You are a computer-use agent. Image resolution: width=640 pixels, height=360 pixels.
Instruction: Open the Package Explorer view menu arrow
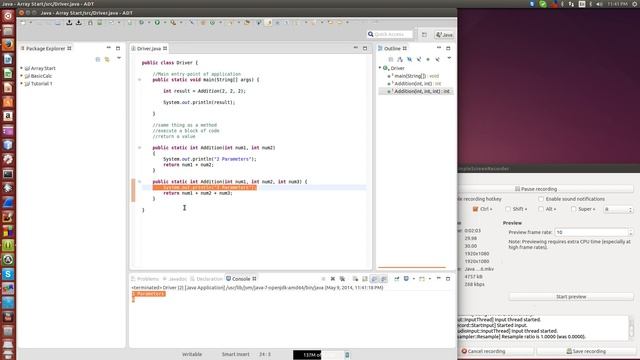[x=119, y=59]
